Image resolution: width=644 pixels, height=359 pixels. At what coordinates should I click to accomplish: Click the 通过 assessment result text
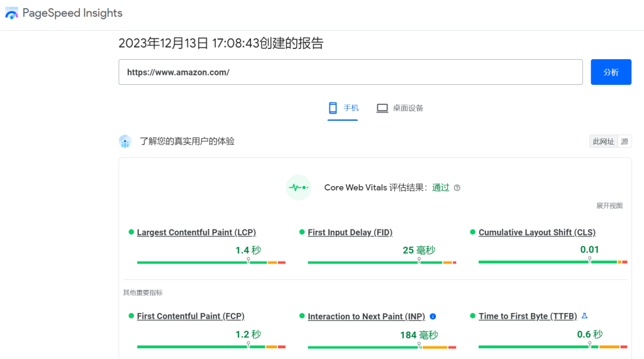pos(441,188)
